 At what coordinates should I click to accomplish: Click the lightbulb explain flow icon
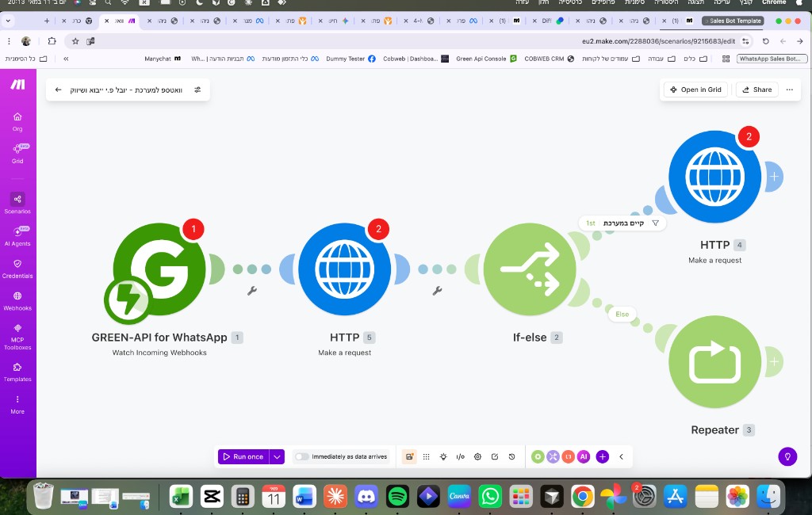(443, 456)
